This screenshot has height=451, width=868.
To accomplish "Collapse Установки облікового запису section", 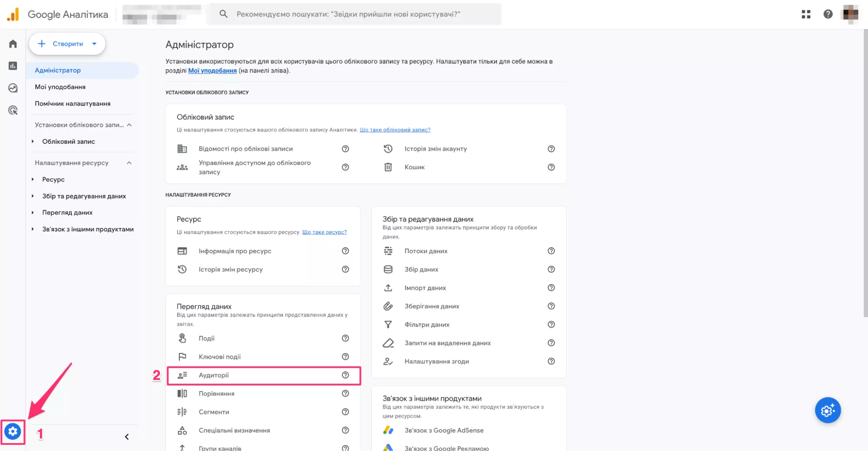I will click(129, 125).
